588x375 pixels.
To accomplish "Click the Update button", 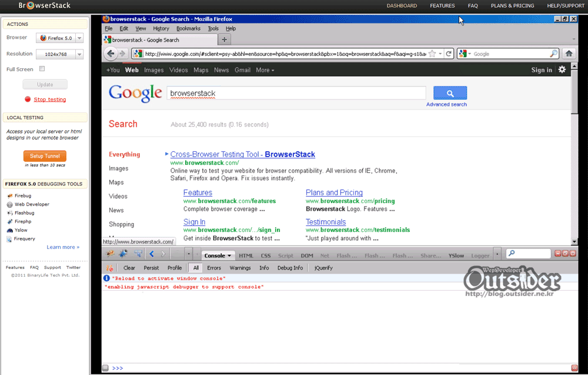I will (45, 84).
